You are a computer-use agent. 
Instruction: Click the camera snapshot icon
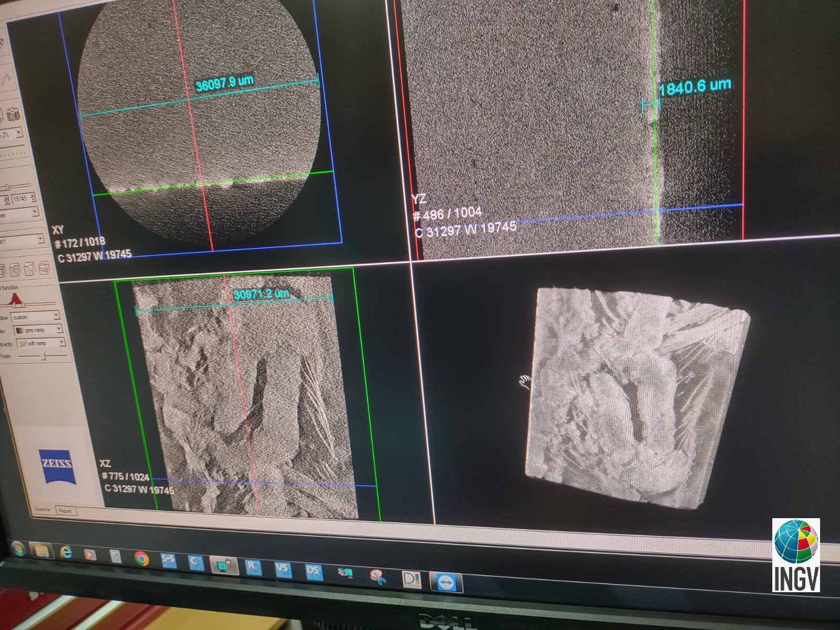pyautogui.click(x=13, y=113)
